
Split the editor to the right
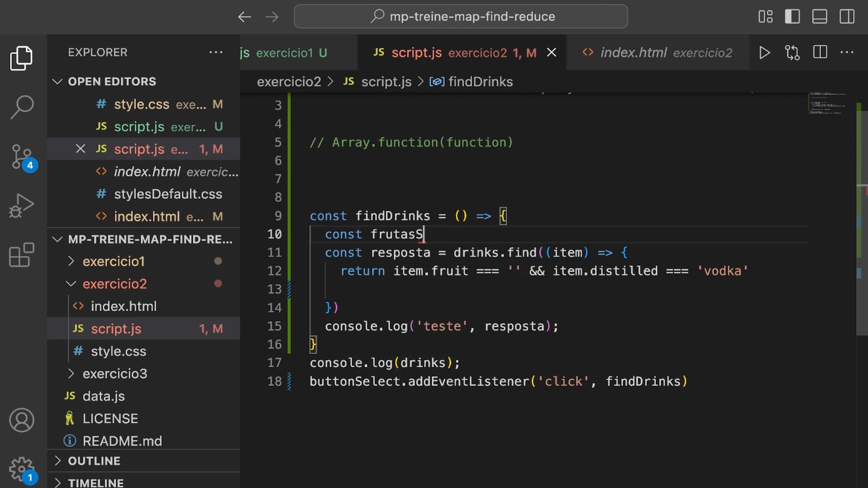(820, 52)
